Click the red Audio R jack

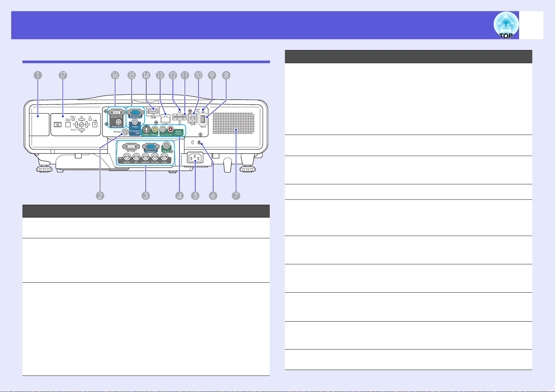(171, 129)
